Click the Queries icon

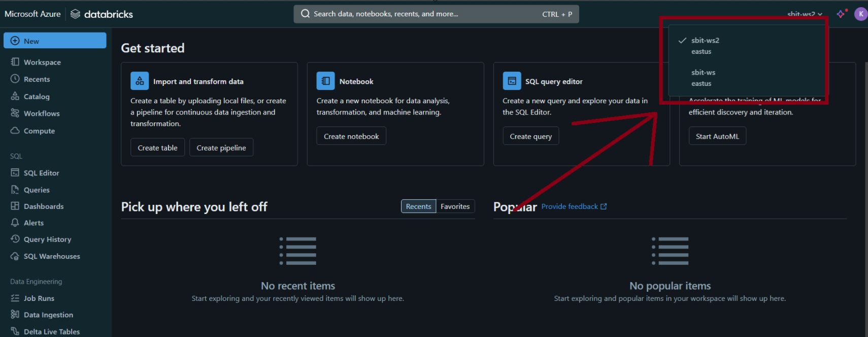pos(15,190)
